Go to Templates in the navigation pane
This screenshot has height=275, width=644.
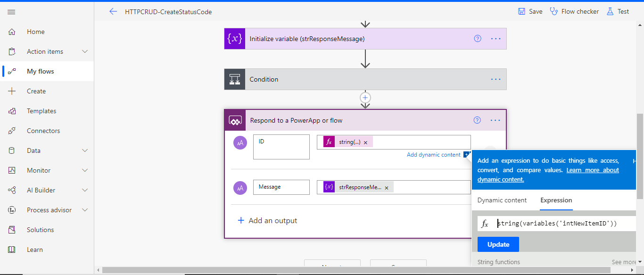pos(42,110)
